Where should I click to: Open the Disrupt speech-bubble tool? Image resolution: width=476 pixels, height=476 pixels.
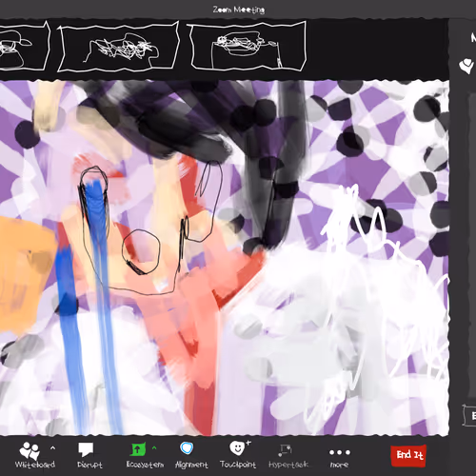click(x=89, y=456)
